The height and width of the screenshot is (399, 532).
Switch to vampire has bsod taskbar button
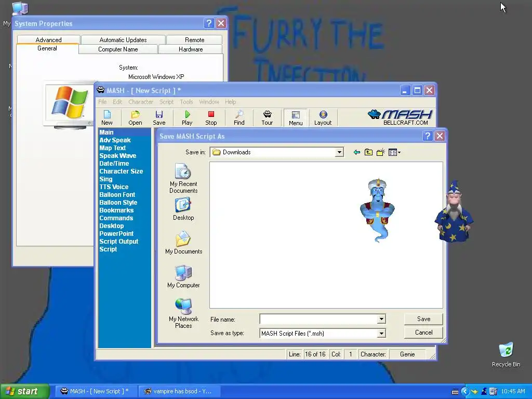pyautogui.click(x=179, y=391)
